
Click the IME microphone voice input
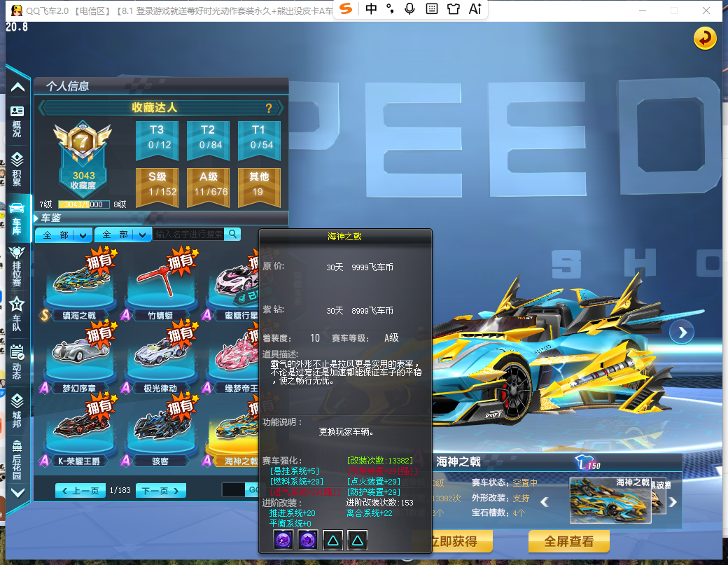coord(409,9)
